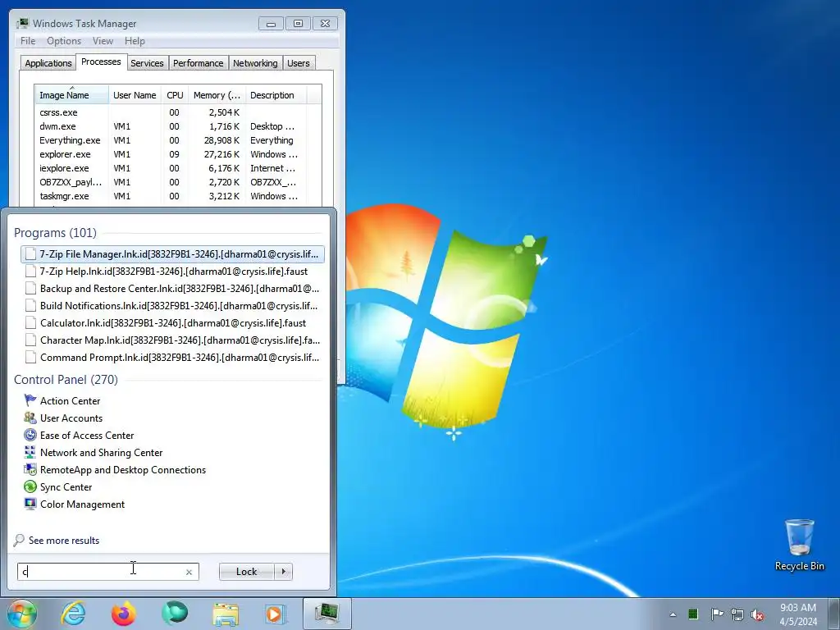Open the Help menu in Task Manager
The height and width of the screenshot is (630, 840).
(135, 41)
